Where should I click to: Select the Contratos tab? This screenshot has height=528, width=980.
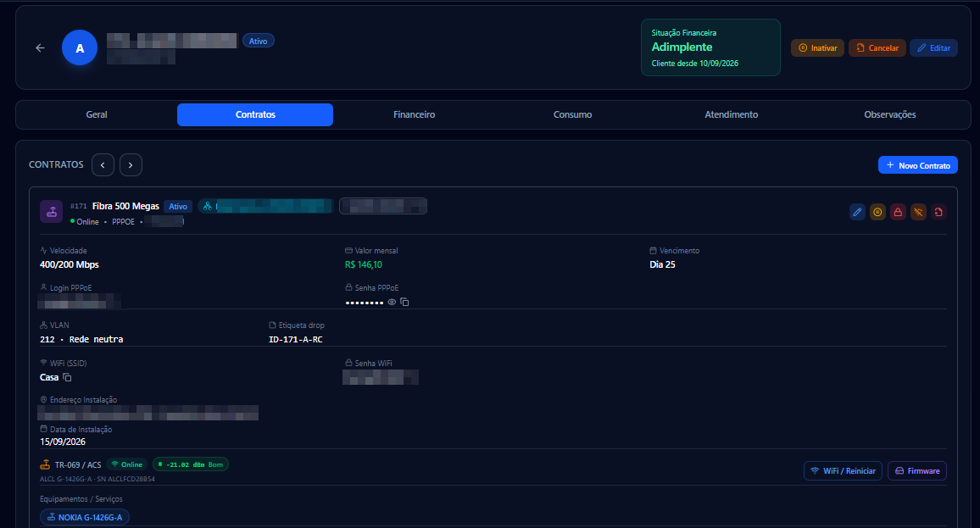[x=255, y=115]
